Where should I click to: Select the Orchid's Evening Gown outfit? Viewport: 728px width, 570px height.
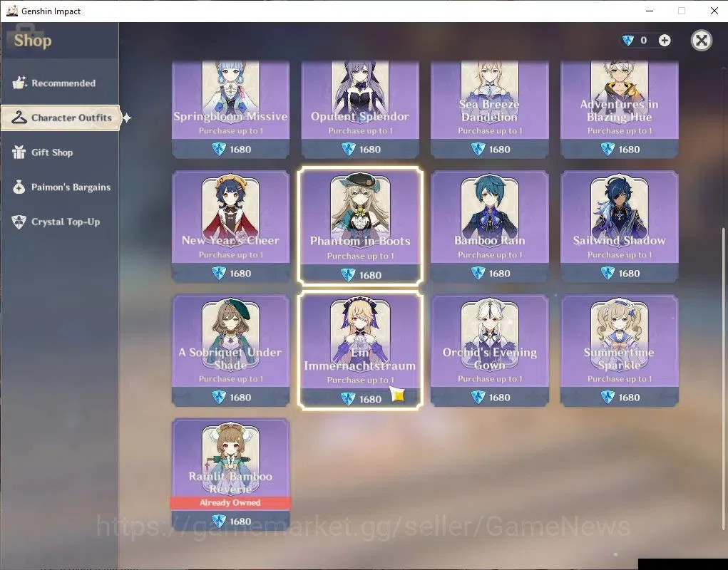pos(490,351)
